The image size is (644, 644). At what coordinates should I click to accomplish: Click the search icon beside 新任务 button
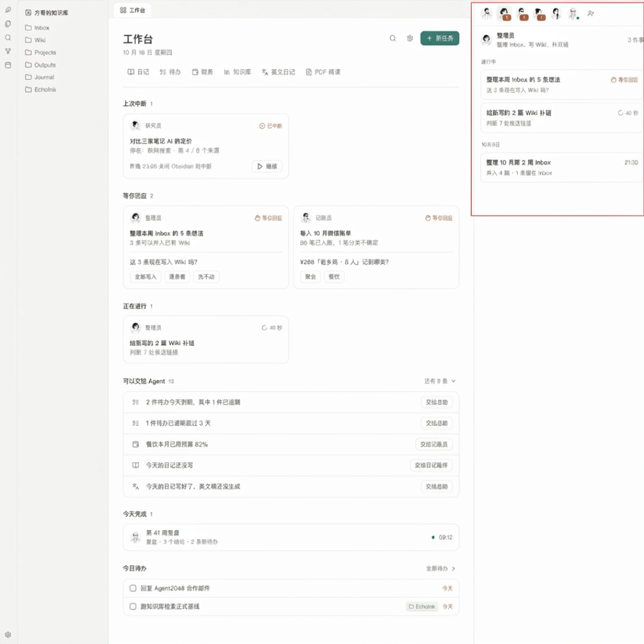tap(392, 38)
